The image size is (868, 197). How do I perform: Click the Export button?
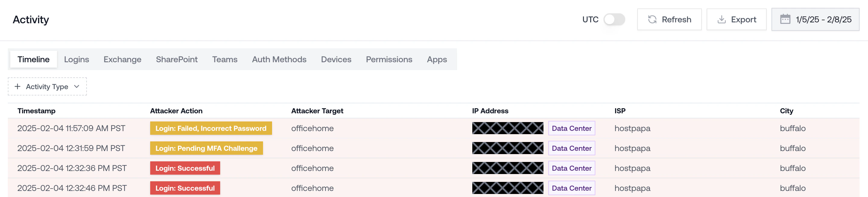click(x=737, y=19)
